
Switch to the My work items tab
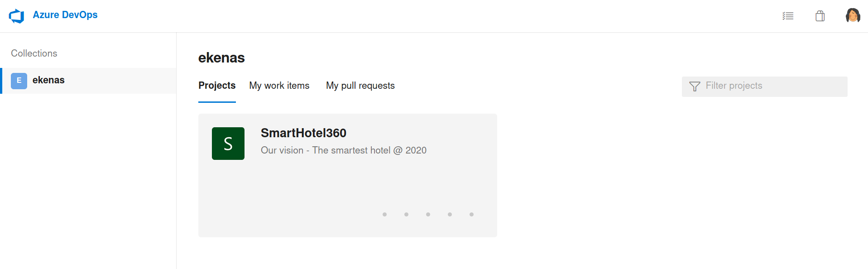click(x=279, y=86)
